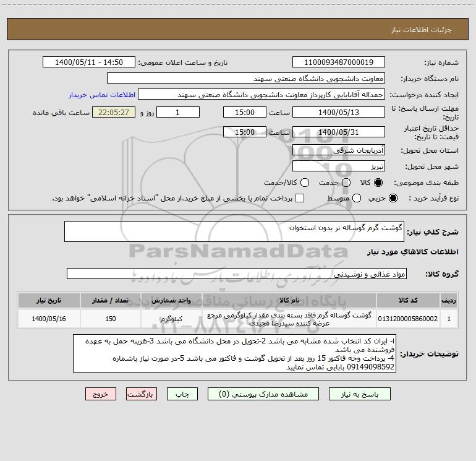This screenshot has height=461, width=476.
Task: Click the response deadline date 1400/05/13
Action: click(339, 112)
